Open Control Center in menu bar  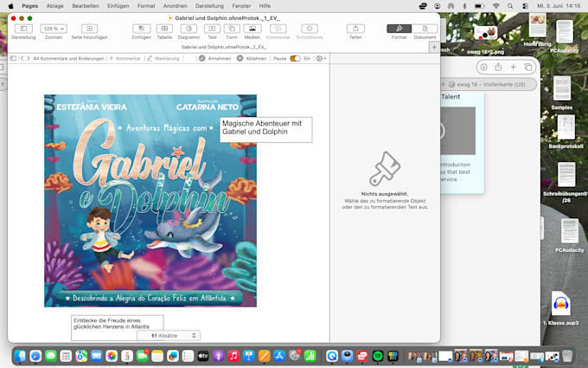click(525, 6)
